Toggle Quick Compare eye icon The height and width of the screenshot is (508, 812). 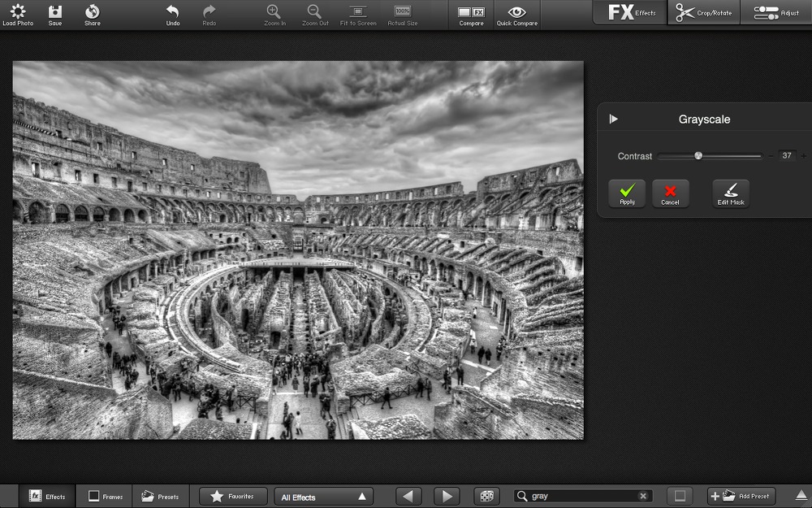(x=516, y=15)
